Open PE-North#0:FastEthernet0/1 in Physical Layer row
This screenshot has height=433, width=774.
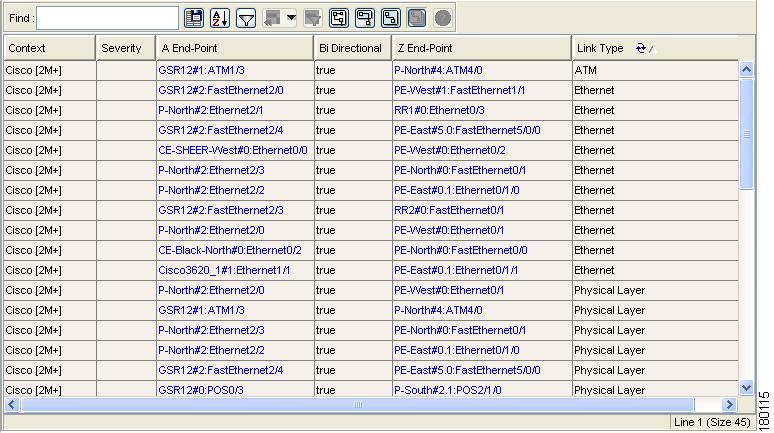[460, 330]
